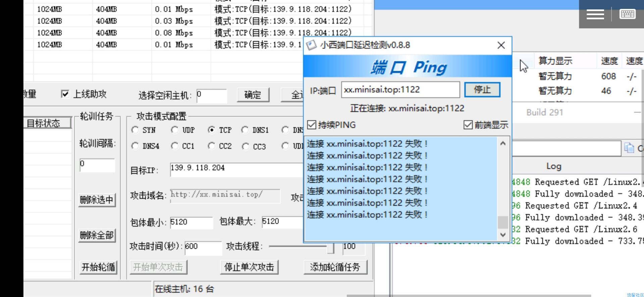Click the Ping log scrollbar up arrow
This screenshot has height=297, width=644.
point(503,143)
